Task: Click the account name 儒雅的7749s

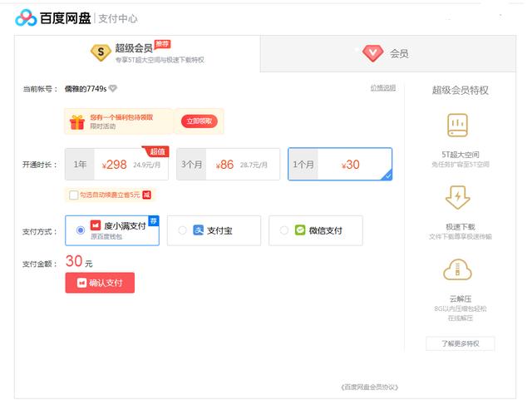Action: 86,89
